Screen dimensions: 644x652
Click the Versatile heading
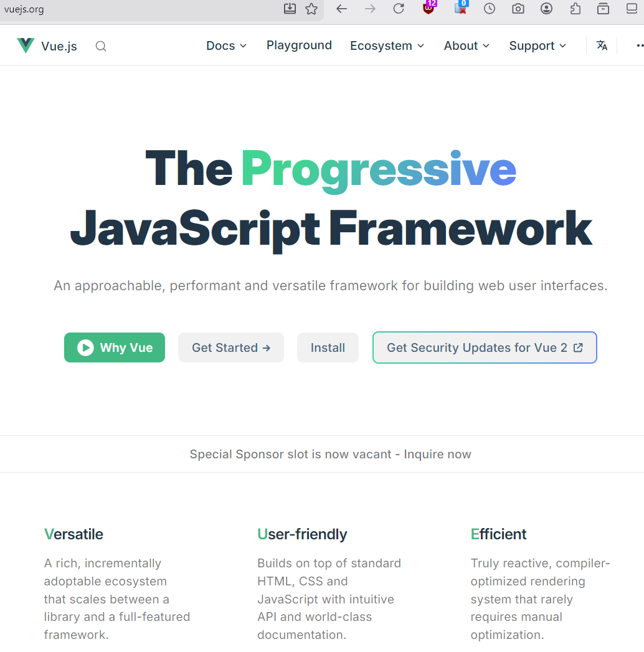click(73, 534)
